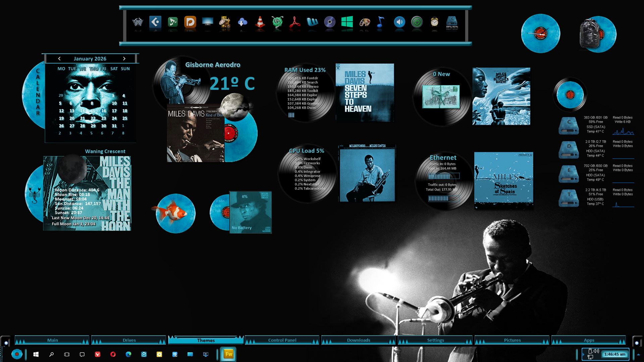This screenshot has height=362, width=644.
Task: Click the Ethernet traffic in progress bar
Action: click(x=443, y=176)
